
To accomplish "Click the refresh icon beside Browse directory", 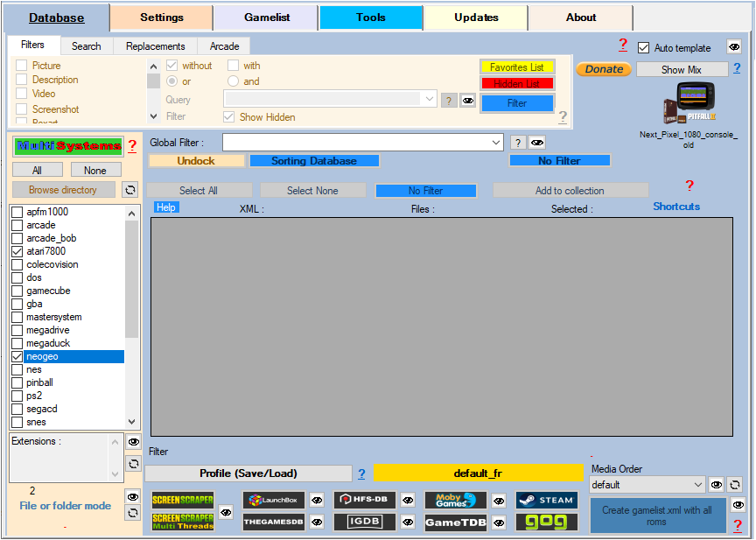I will (x=129, y=190).
